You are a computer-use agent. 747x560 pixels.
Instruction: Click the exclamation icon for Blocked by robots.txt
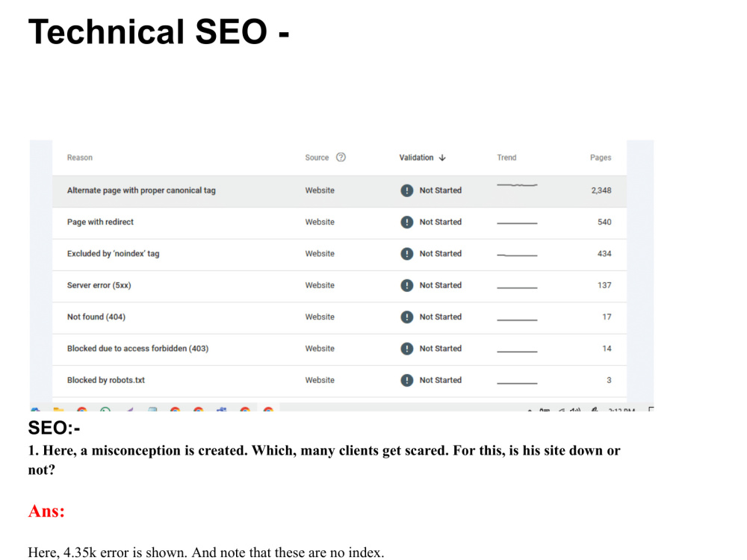coord(407,381)
